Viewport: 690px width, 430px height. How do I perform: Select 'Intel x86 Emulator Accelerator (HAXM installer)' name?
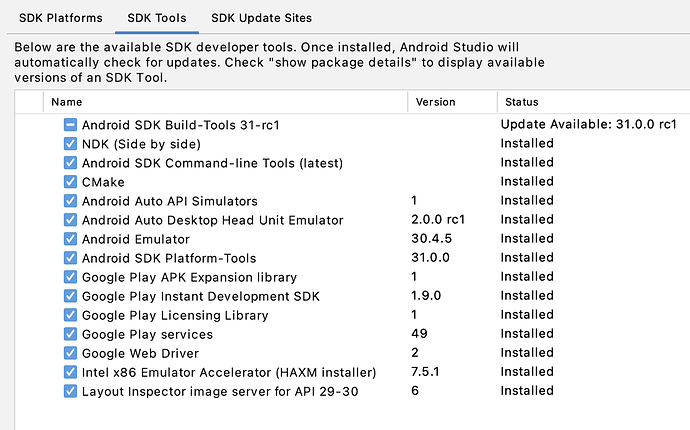[x=229, y=372]
